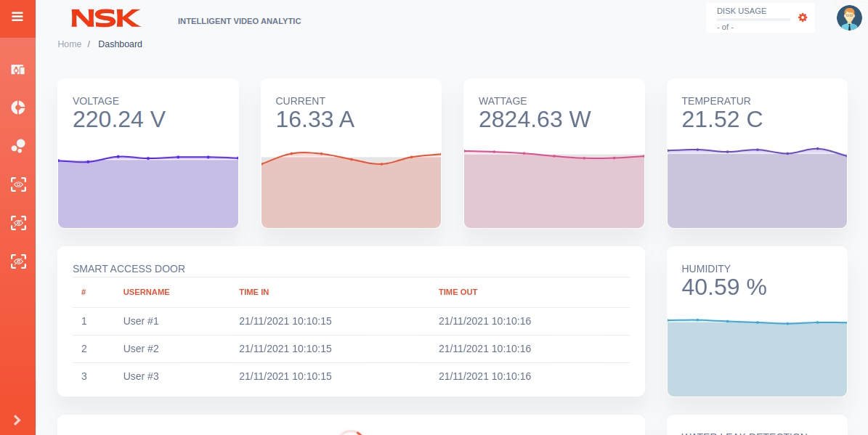Sort by the USERNAME column header
The width and height of the screenshot is (868, 435).
(146, 292)
